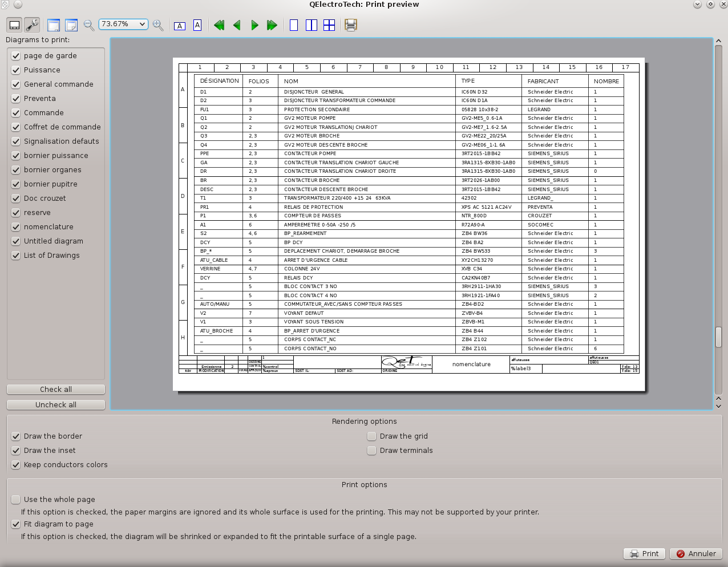Go to the next diagram page
The width and height of the screenshot is (728, 567).
click(x=254, y=25)
